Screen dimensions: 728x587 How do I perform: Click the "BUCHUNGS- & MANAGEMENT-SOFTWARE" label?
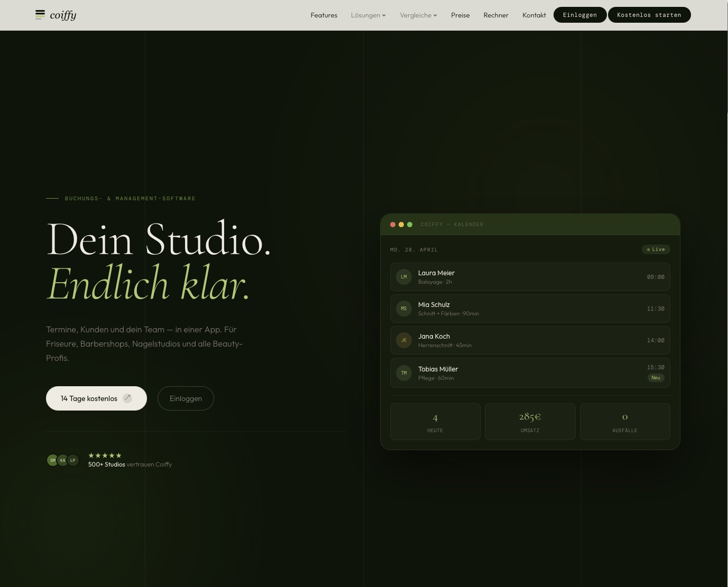coord(130,199)
